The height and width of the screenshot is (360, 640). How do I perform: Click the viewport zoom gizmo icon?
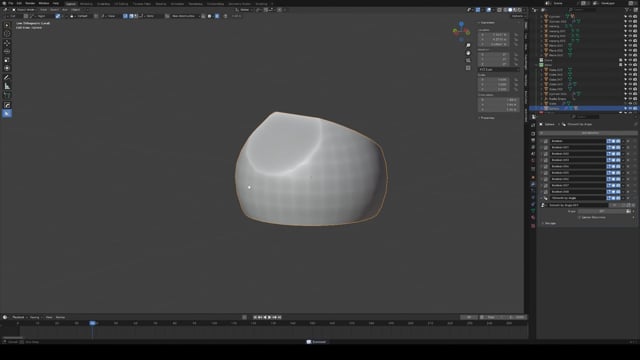468,45
